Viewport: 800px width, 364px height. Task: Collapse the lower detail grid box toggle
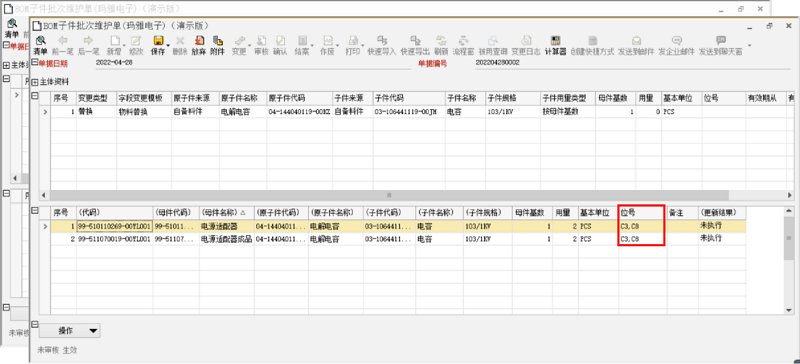click(x=35, y=210)
